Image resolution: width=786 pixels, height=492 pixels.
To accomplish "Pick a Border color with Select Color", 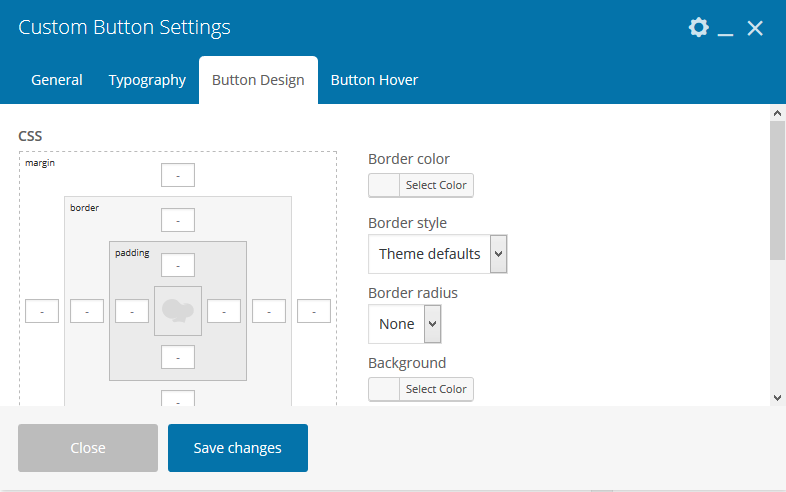I will click(421, 185).
